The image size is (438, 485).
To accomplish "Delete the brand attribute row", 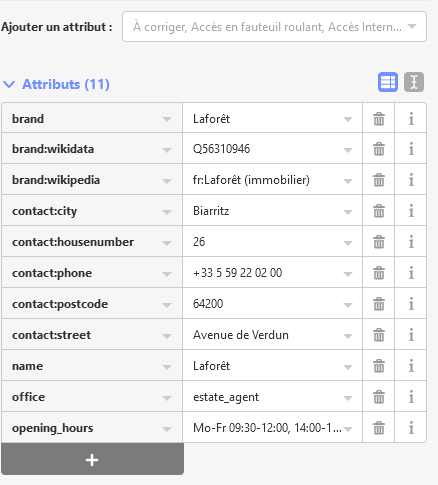I will pyautogui.click(x=379, y=119).
